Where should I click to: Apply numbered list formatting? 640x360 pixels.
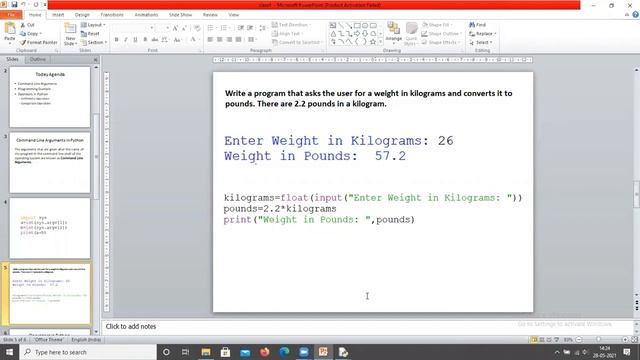(224, 28)
